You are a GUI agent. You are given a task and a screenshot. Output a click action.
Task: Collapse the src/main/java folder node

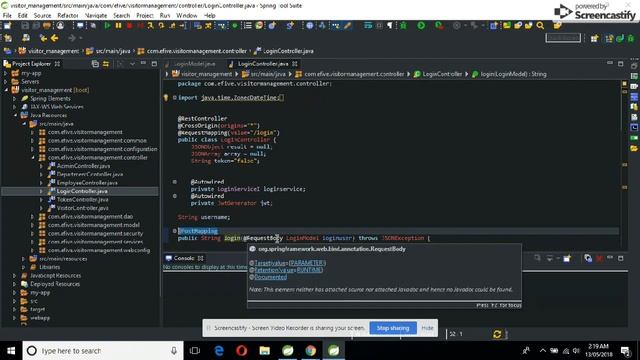[x=24, y=124]
